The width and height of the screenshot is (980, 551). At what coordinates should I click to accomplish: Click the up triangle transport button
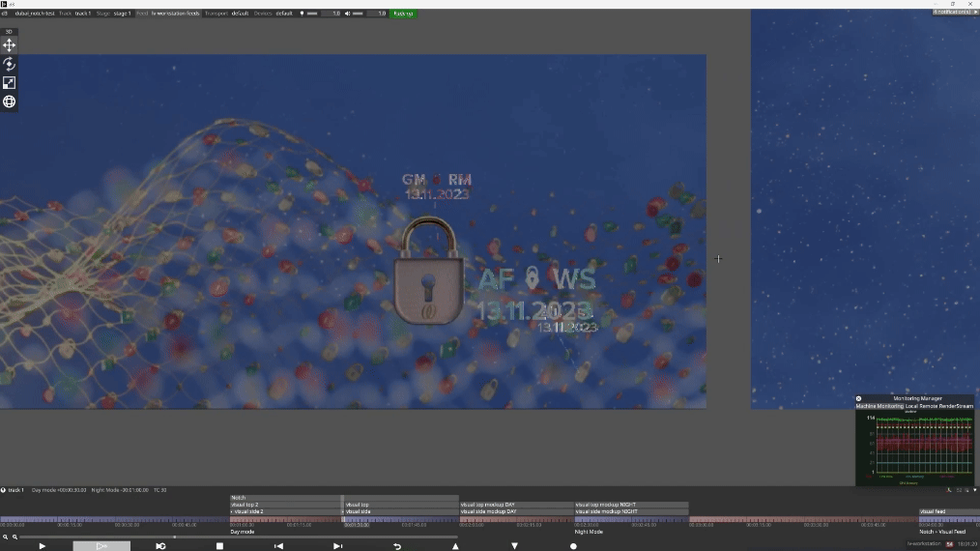(x=455, y=546)
